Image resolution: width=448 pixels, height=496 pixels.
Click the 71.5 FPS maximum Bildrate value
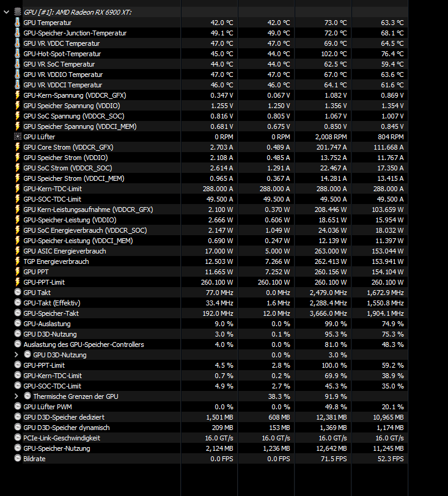click(x=334, y=459)
